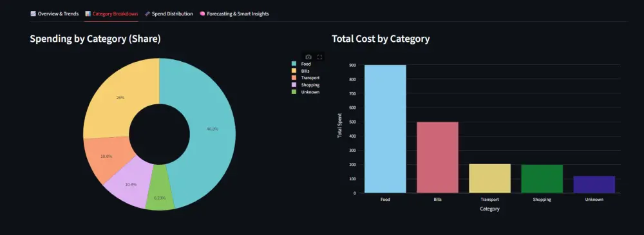Screen dimensions: 644x235
Task: Expand the pie chart to fullscreen
Action: 319,57
